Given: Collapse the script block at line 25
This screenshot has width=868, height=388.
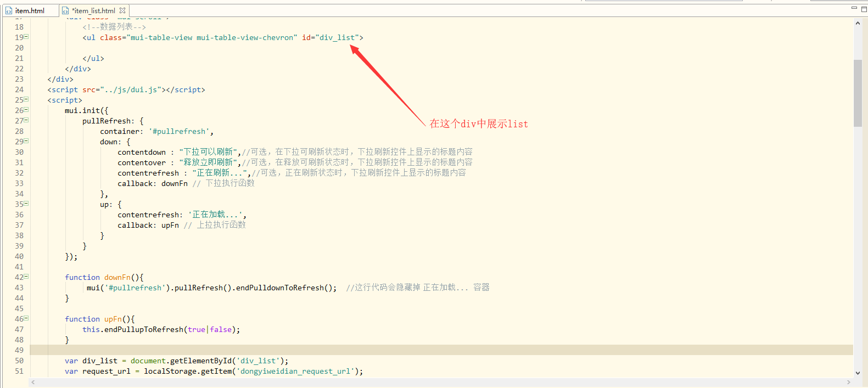Looking at the screenshot, I should (x=26, y=99).
